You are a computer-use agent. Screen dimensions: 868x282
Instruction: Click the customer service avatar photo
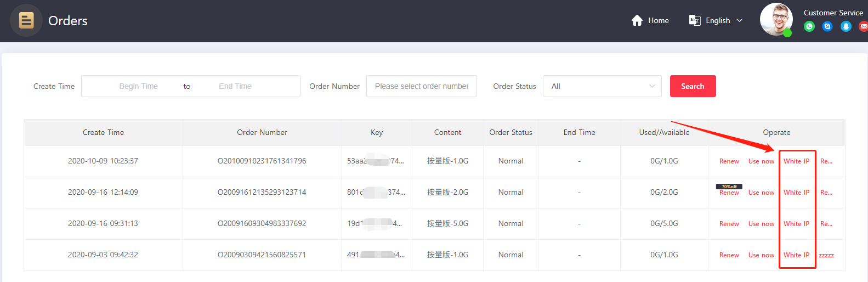(776, 20)
